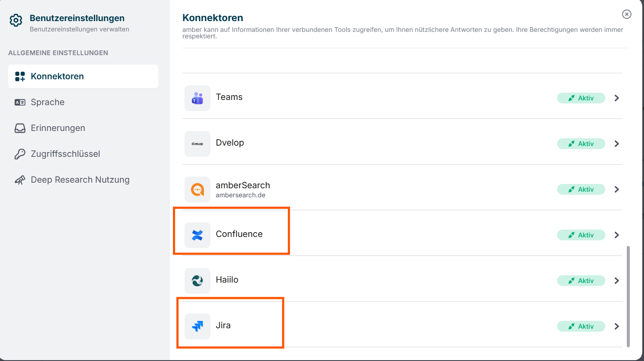Expand the Teams connector row chevron
Image resolution: width=644 pixels, height=361 pixels.
coord(617,98)
